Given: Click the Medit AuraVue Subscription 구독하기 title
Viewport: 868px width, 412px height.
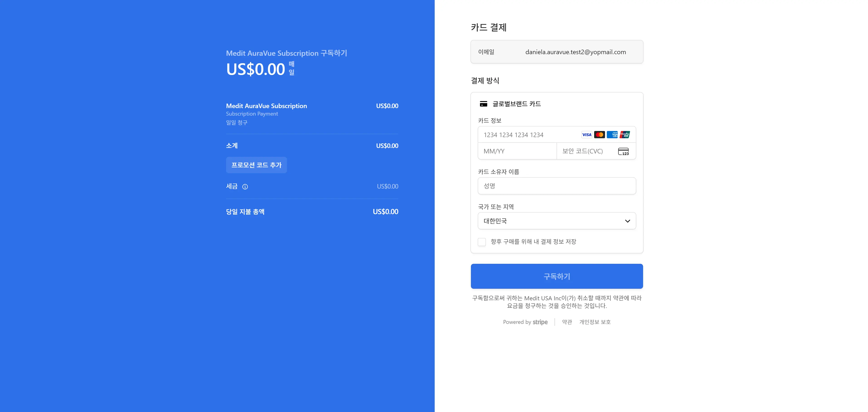Looking at the screenshot, I should coord(286,53).
